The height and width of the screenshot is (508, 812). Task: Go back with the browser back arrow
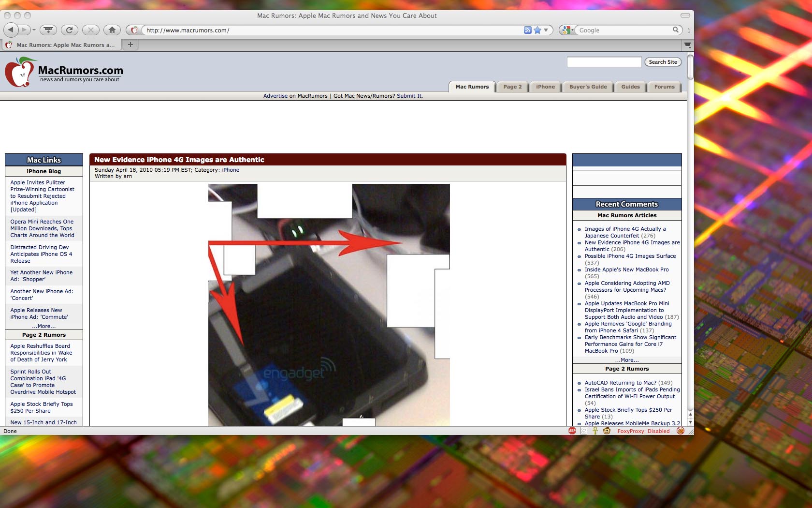pos(11,30)
